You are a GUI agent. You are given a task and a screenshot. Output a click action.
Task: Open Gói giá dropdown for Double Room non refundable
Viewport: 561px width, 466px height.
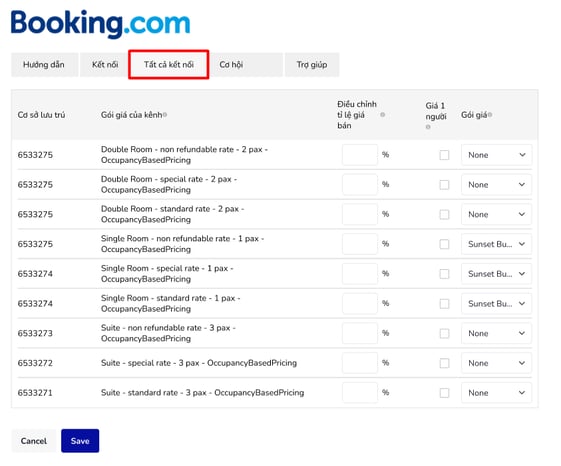point(496,155)
